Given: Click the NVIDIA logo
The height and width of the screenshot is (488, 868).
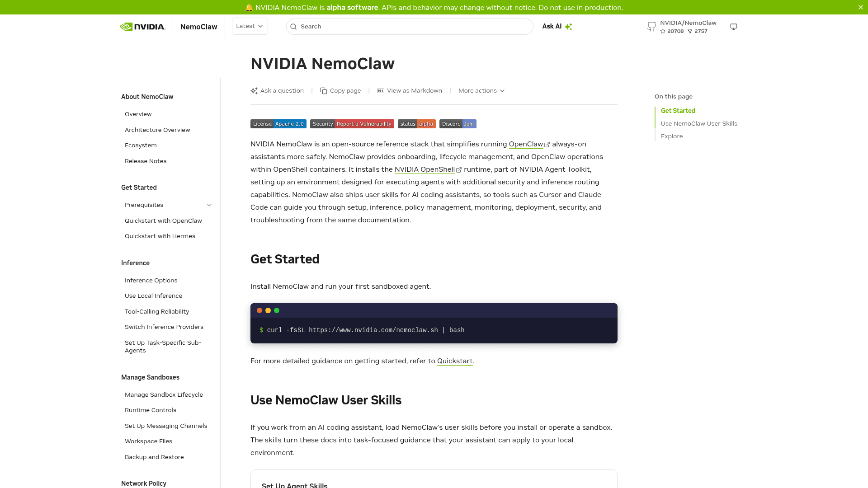Looking at the screenshot, I should pyautogui.click(x=142, y=27).
